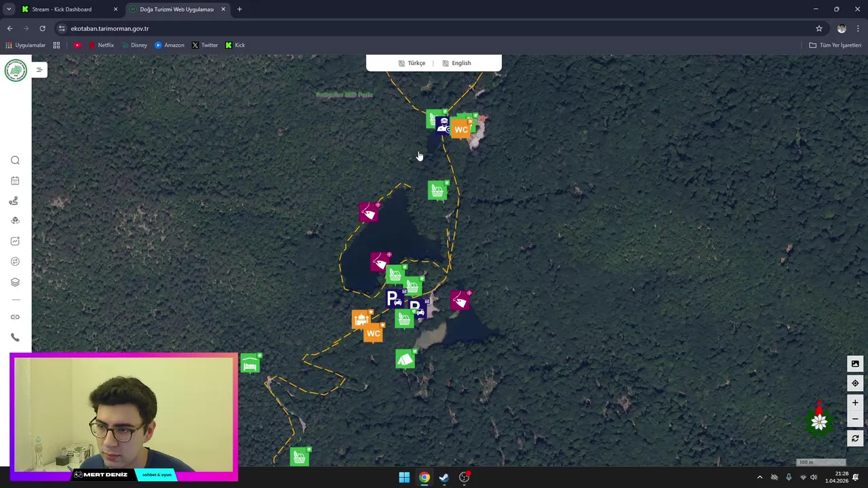Click the microphone tray icon
The image size is (868, 488).
coord(789,477)
